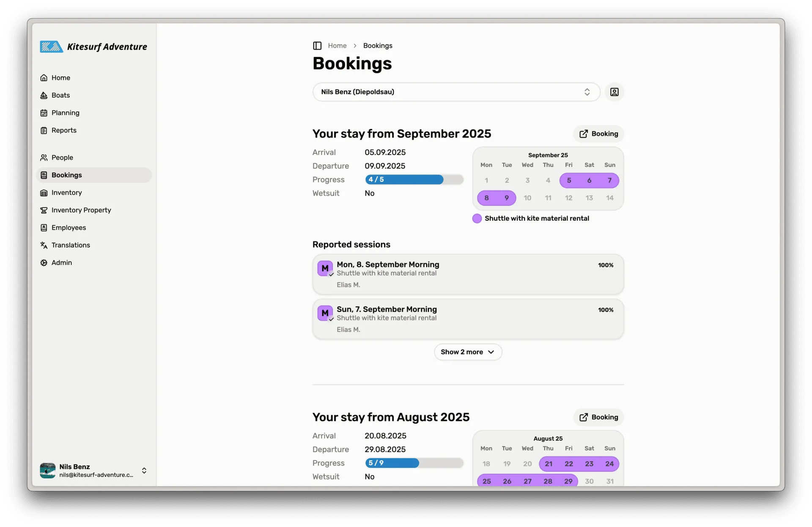812x527 pixels.
Task: Open Planning calendar in the sidebar
Action: point(65,113)
